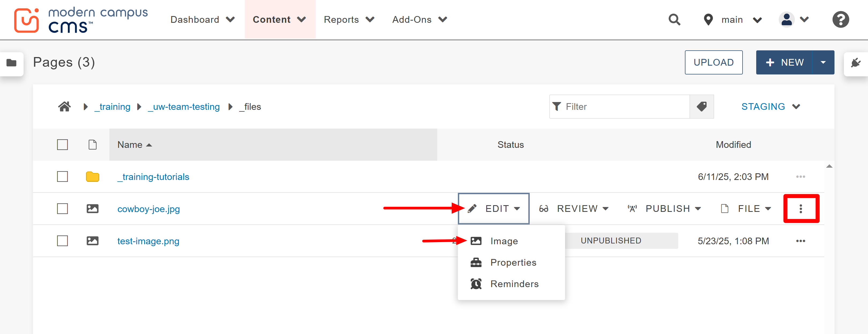Click the Review glasses icon

[544, 208]
